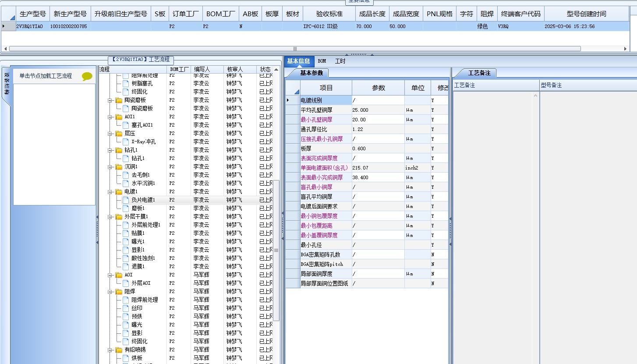Click the document icon of 贴膜1
The image size is (637, 364).
[x=126, y=233]
